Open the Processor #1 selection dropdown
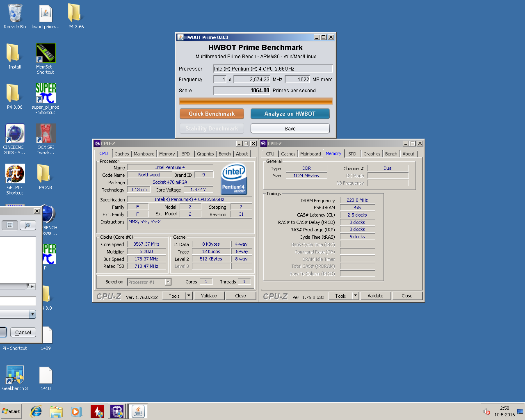 click(168, 282)
